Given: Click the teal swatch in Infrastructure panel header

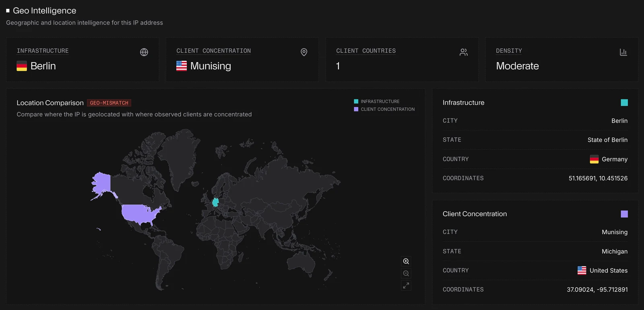Looking at the screenshot, I should 624,103.
